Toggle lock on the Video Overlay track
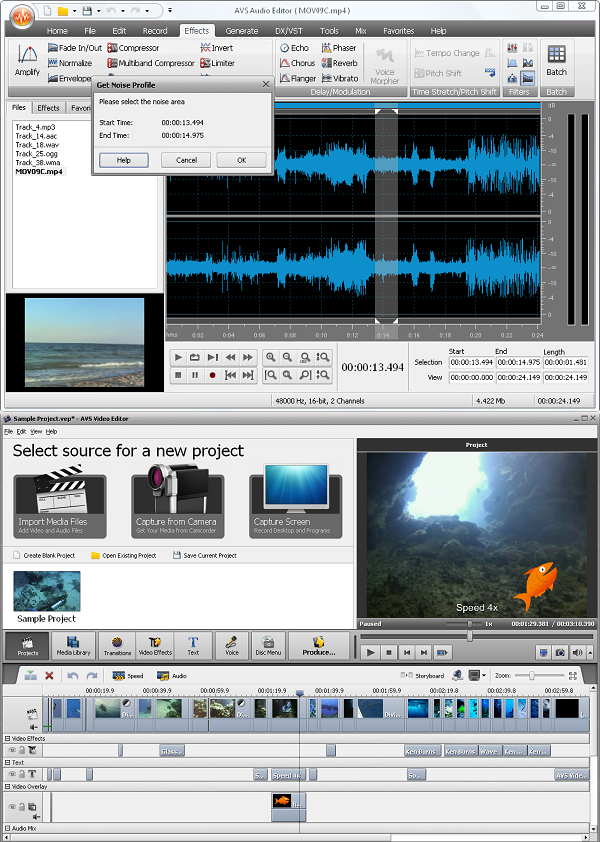Screen dimensions: 600x842 click(22, 807)
